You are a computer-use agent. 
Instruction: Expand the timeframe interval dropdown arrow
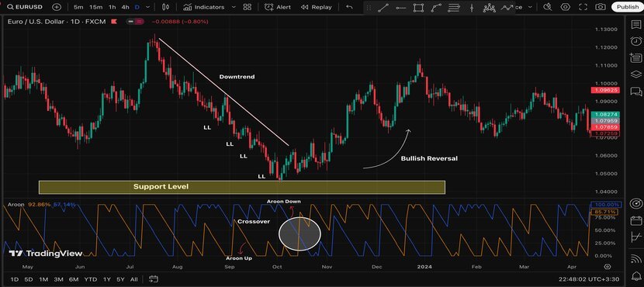tap(148, 7)
